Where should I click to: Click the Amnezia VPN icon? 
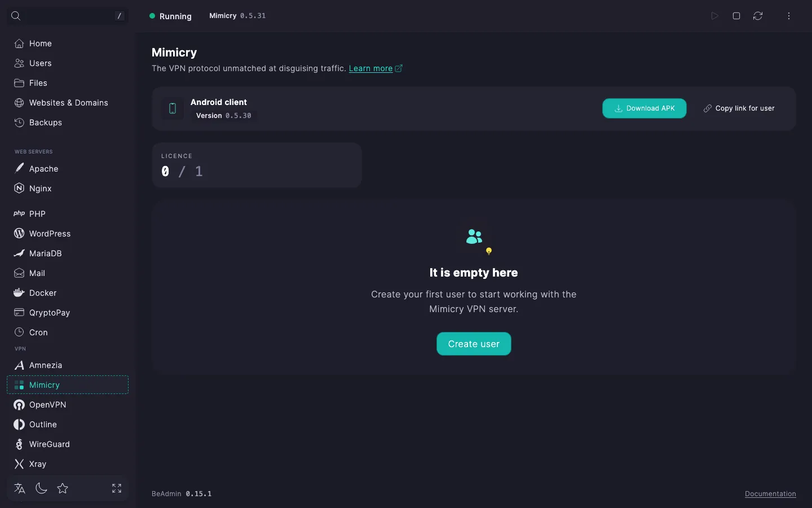[x=19, y=365]
